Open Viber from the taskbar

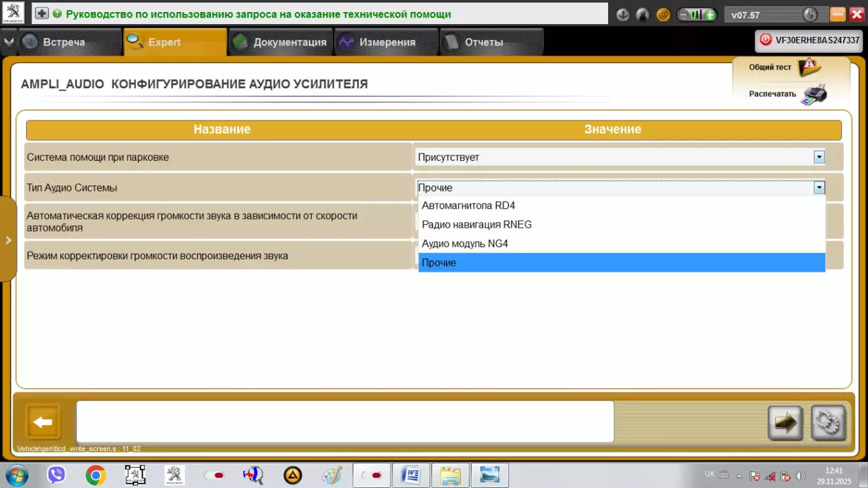click(x=56, y=475)
